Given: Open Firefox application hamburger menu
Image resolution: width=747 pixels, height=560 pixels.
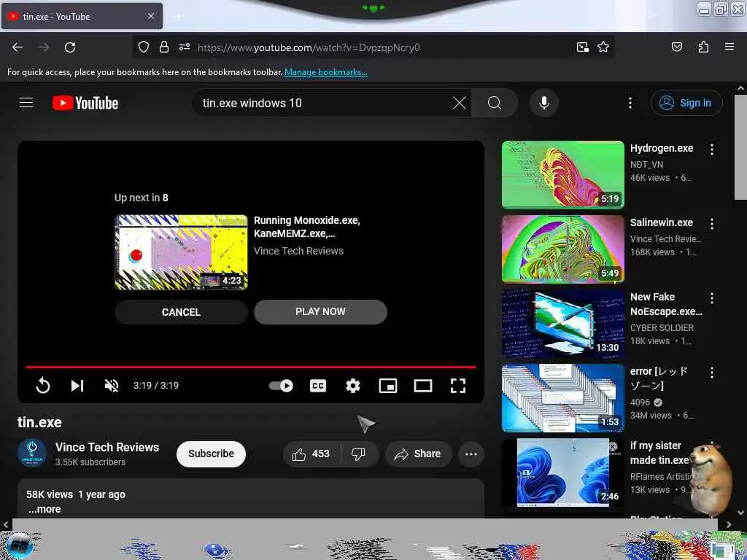Looking at the screenshot, I should (729, 47).
